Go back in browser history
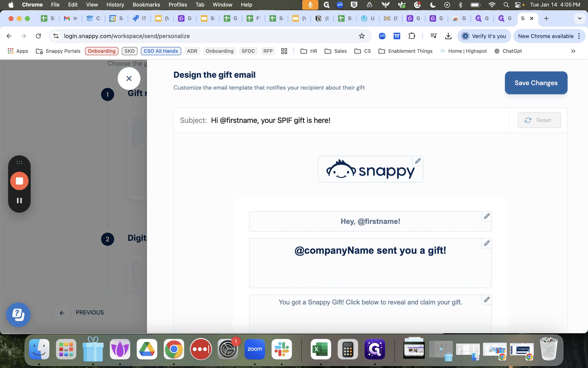The image size is (588, 368). point(9,36)
